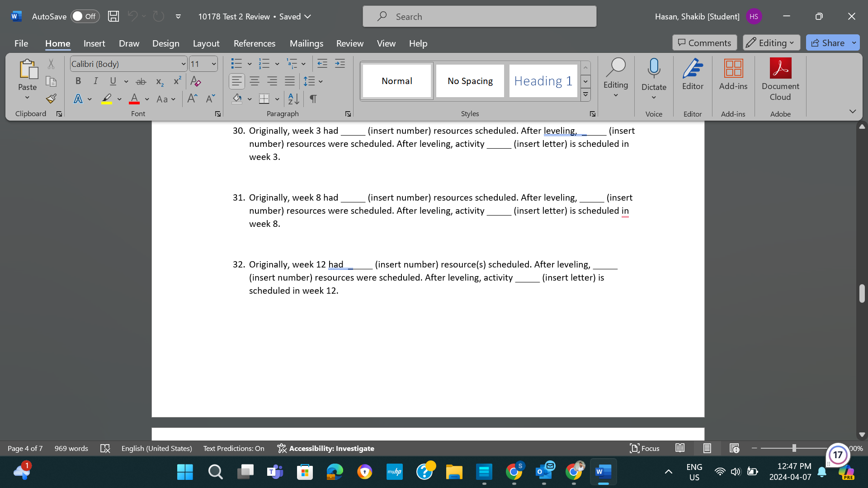Open the Sort dialog
Image resolution: width=868 pixels, height=488 pixels.
[x=292, y=99]
